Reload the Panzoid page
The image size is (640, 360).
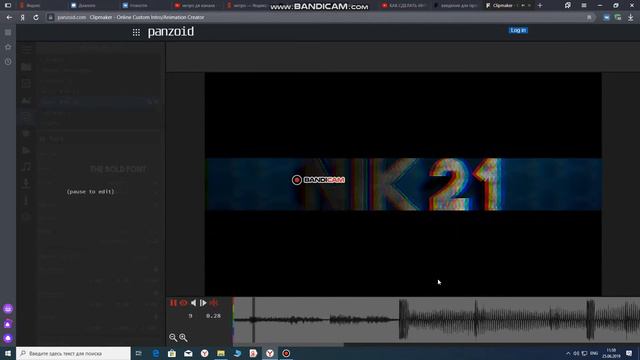click(36, 18)
